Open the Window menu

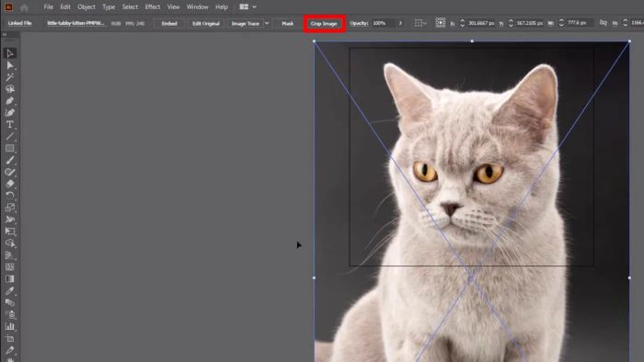[197, 7]
